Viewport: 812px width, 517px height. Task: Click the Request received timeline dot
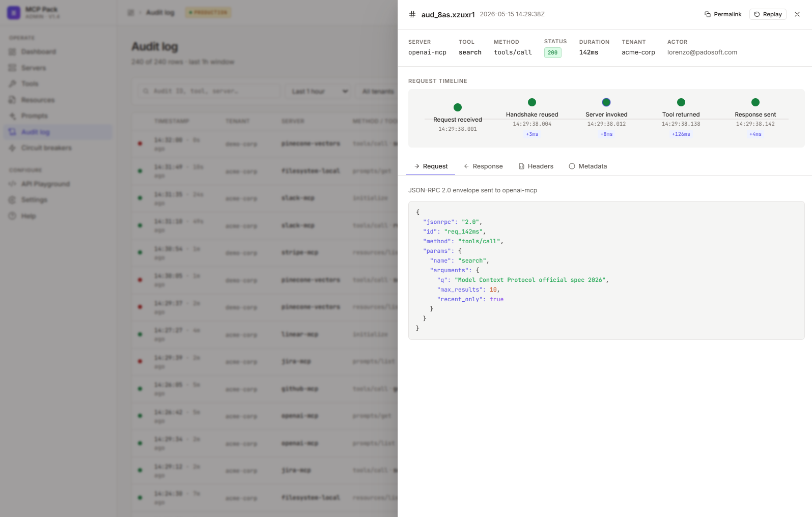(458, 107)
